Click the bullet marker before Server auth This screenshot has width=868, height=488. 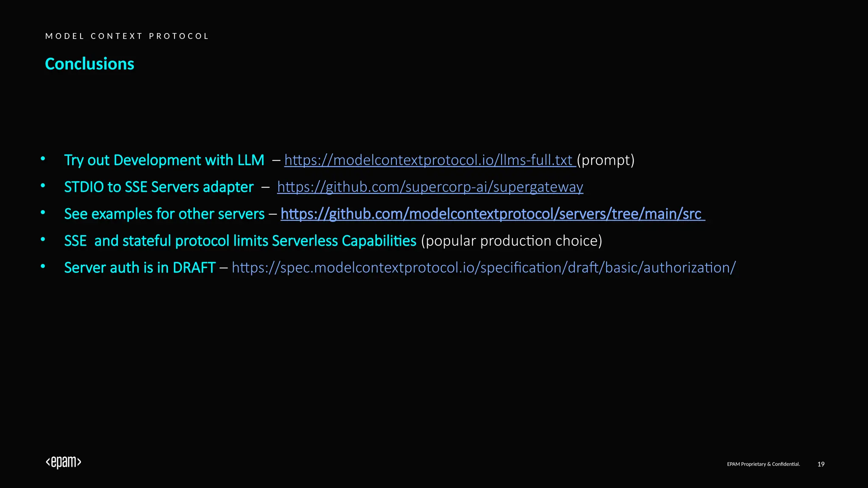(x=43, y=266)
